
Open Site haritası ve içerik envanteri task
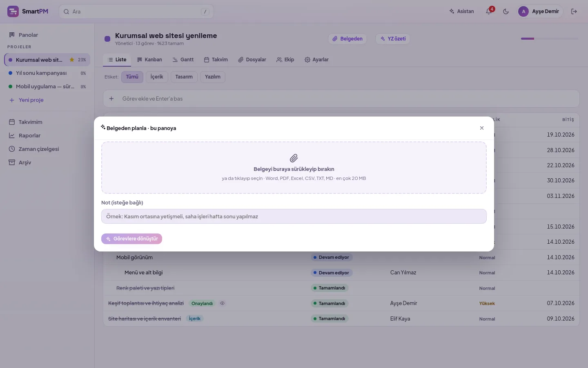[x=145, y=319]
